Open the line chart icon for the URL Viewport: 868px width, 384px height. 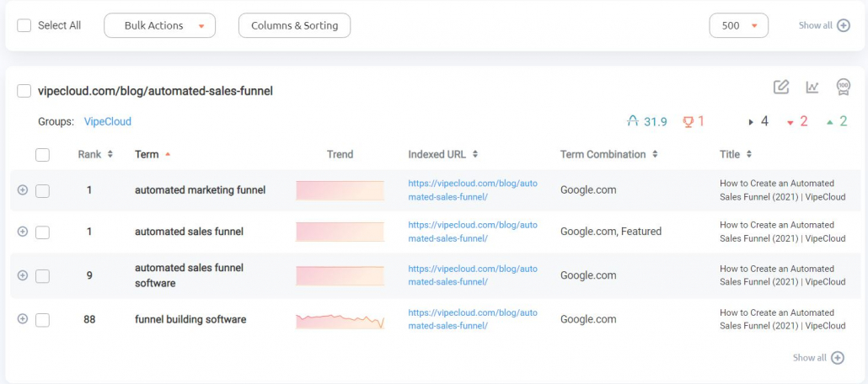click(812, 87)
